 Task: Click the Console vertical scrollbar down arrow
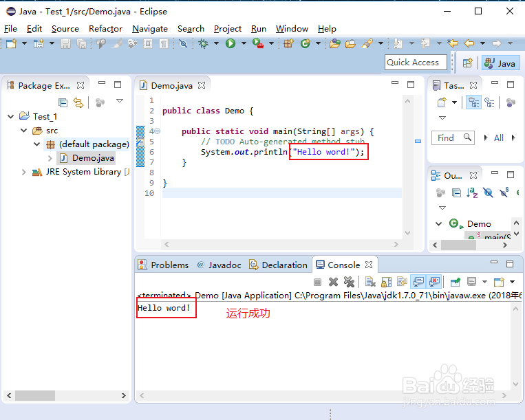(515, 384)
